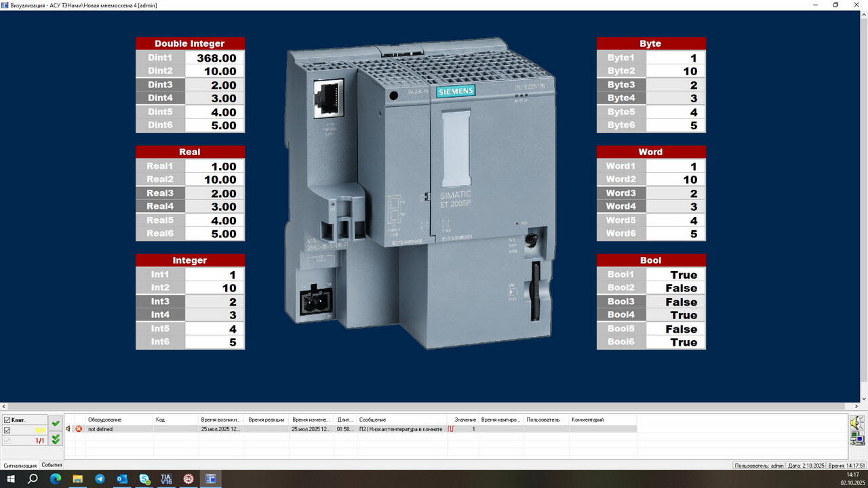
Task: Click the small speaker icon in alarm row
Action: 68,429
